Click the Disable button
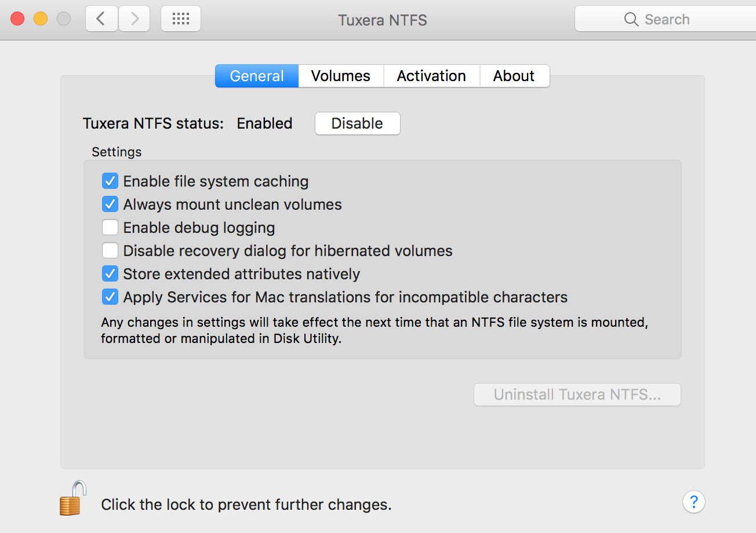The image size is (756, 533). [x=357, y=123]
